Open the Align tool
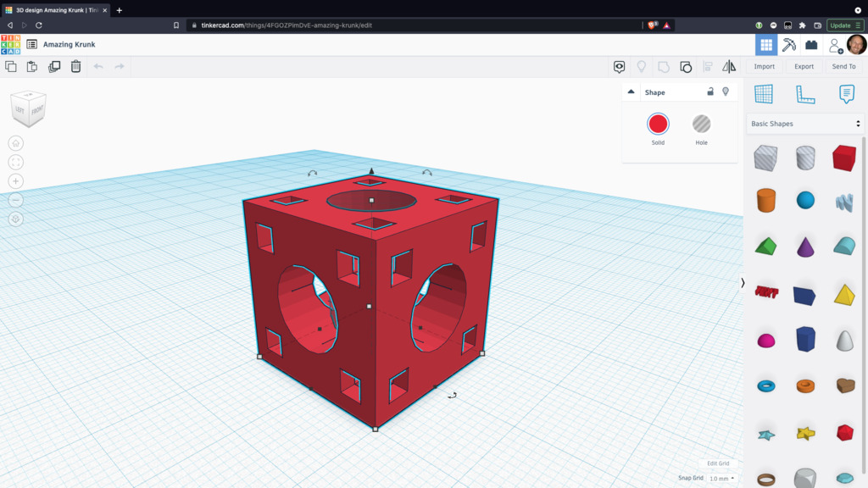Screen dimensions: 868x488 (x=708, y=66)
